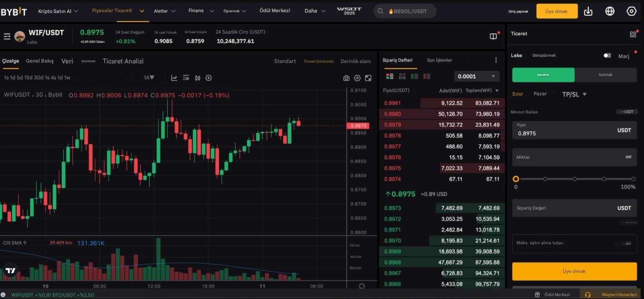Expand the chart to fullscreen mode
The width and height of the screenshot is (644, 299).
click(368, 78)
